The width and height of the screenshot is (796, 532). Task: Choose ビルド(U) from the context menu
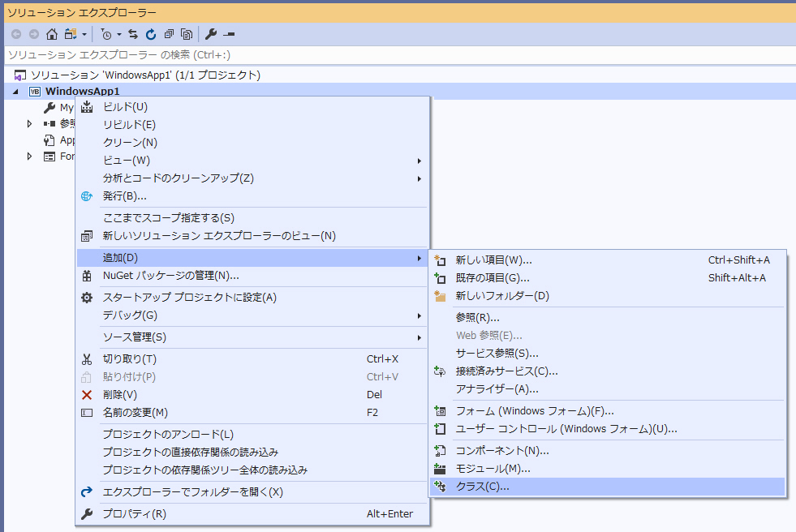pyautogui.click(x=253, y=107)
